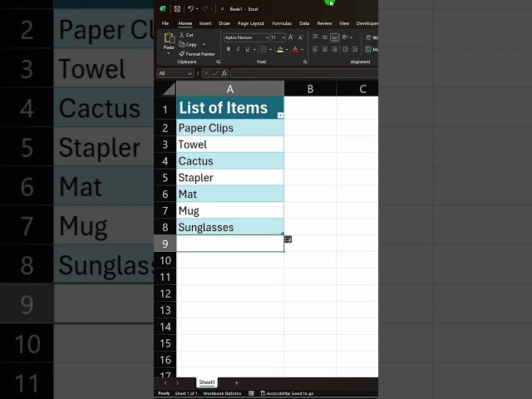The image size is (532, 399).
Task: Increase font size with the large A icon
Action: coord(291,37)
